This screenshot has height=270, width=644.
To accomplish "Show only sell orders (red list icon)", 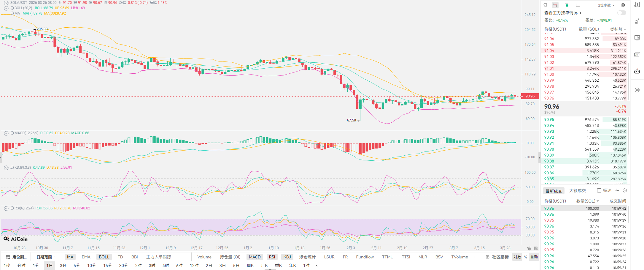I will [578, 5].
